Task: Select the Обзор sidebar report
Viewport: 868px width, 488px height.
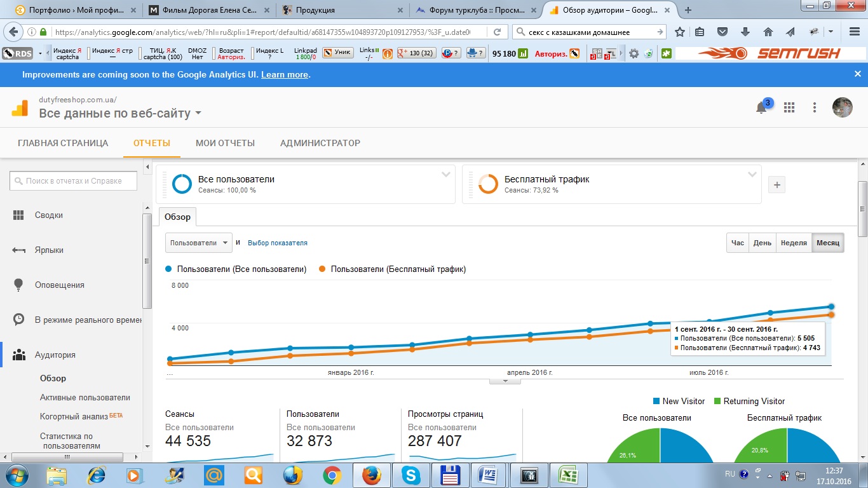Action: coord(53,378)
